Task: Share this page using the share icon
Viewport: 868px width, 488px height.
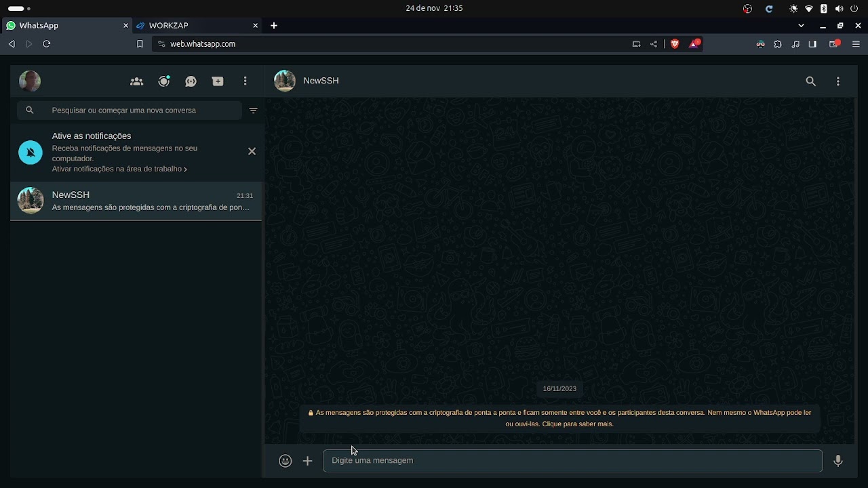Action: click(654, 43)
